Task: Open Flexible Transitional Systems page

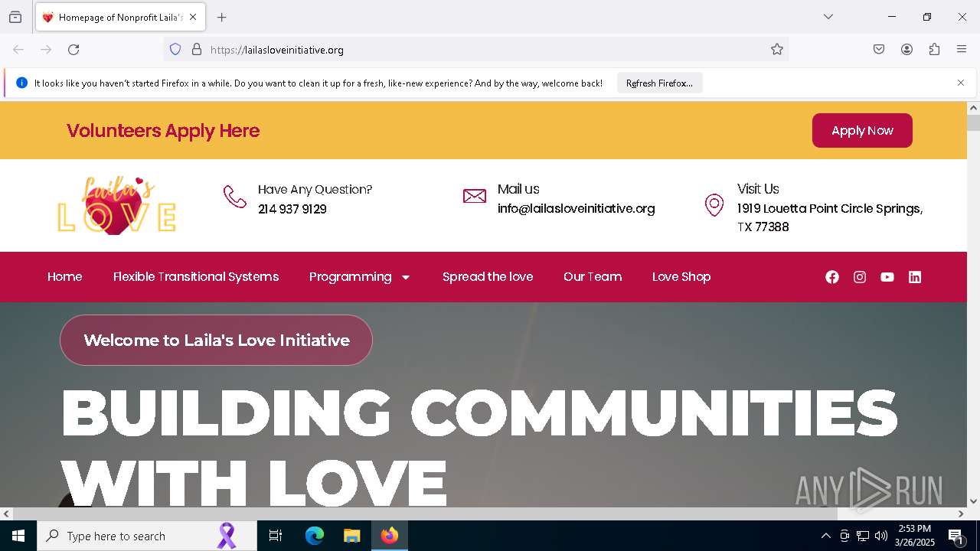Action: coord(196,277)
